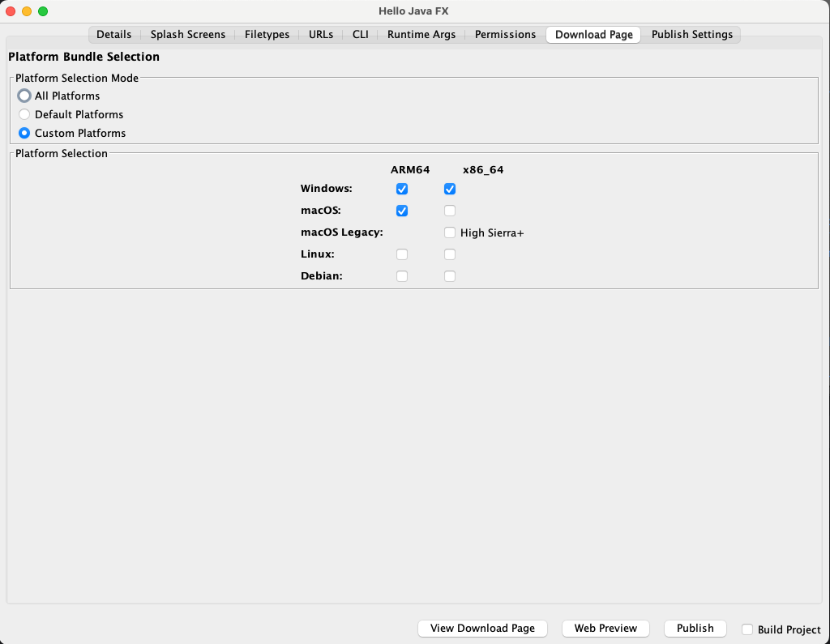Select the All Platforms mode
Image resolution: width=830 pixels, height=644 pixels.
(x=24, y=96)
